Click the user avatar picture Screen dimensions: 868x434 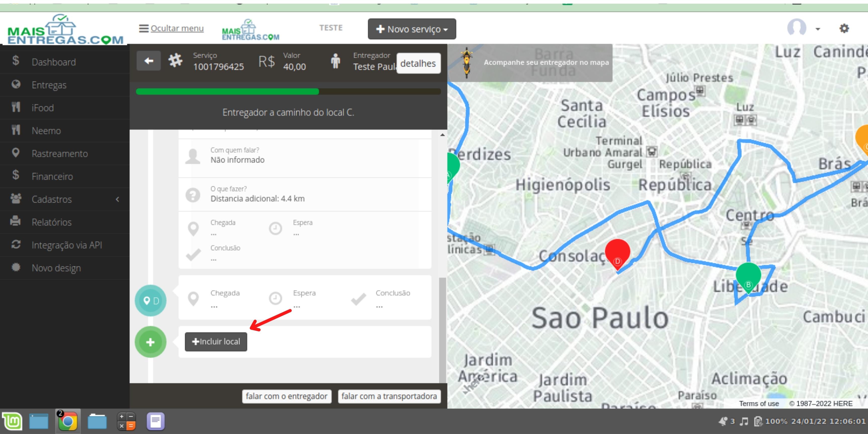pyautogui.click(x=797, y=28)
